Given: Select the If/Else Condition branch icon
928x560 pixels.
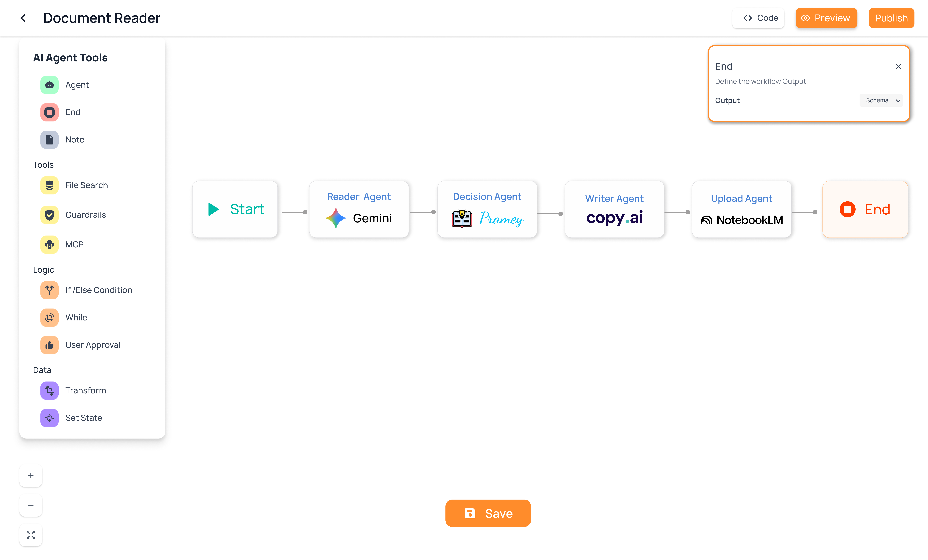Looking at the screenshot, I should tap(49, 290).
